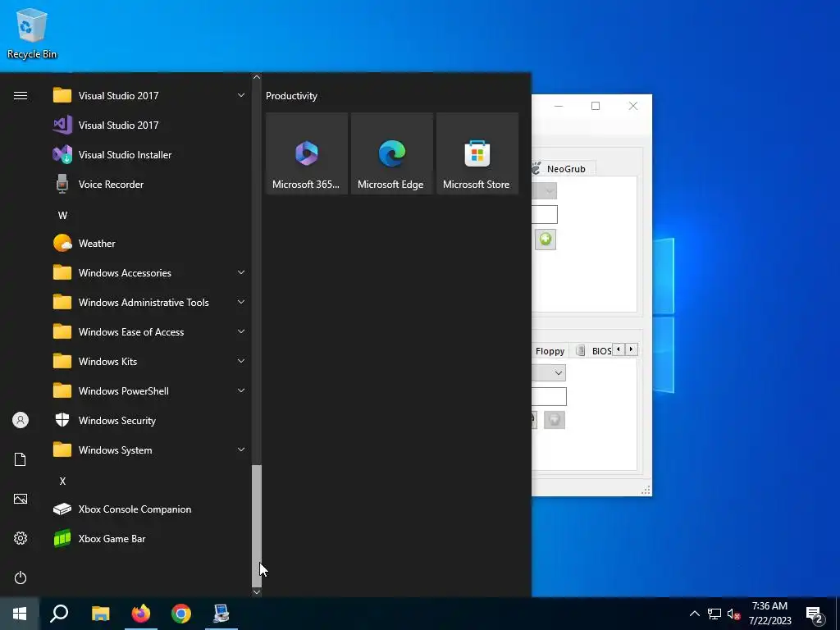Open File Explorer from taskbar
Viewport: 840px width, 630px height.
pos(100,614)
